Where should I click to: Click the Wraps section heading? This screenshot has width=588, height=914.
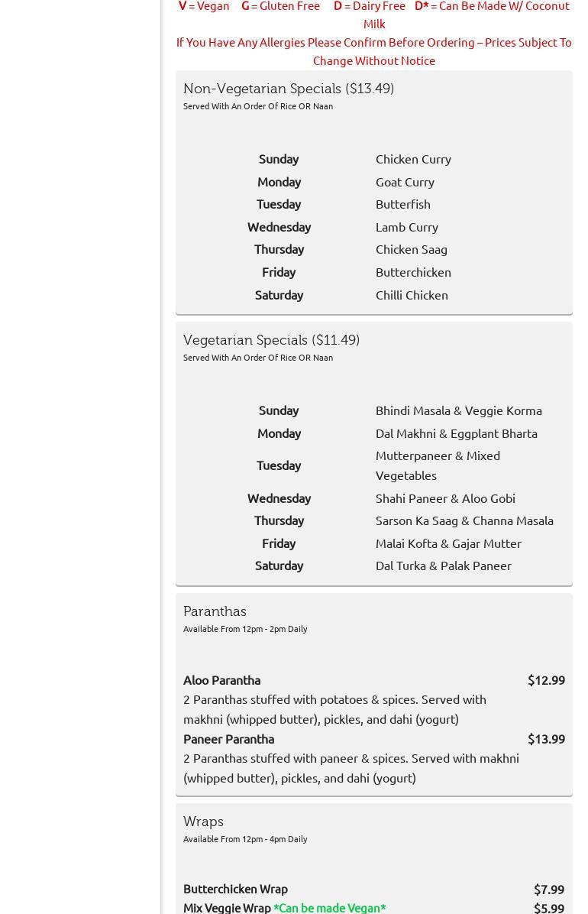click(203, 822)
